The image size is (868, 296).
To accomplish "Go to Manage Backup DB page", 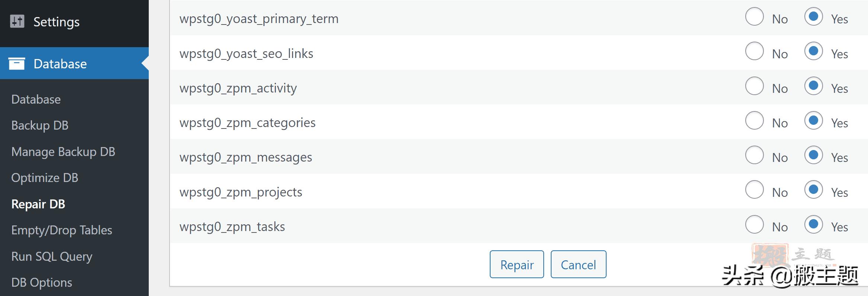I will (63, 152).
